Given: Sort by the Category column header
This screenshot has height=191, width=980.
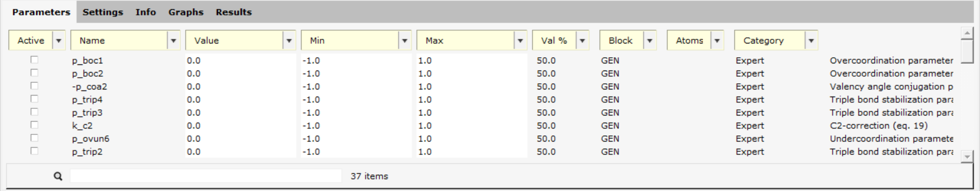Looking at the screenshot, I should (770, 40).
